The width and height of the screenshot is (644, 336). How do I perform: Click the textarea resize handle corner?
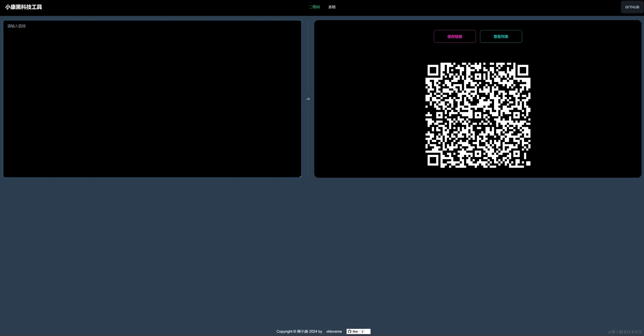point(300,176)
